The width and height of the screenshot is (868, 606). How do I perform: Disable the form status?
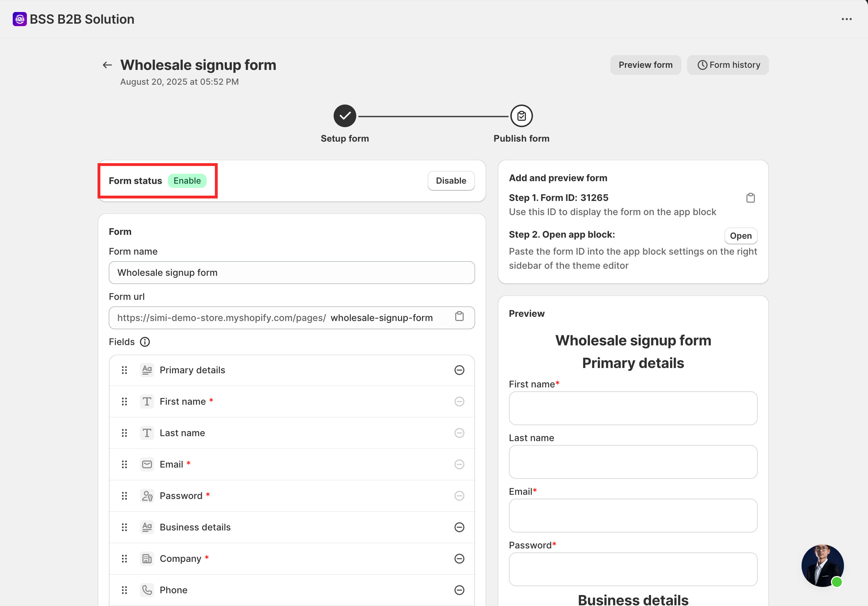451,180
